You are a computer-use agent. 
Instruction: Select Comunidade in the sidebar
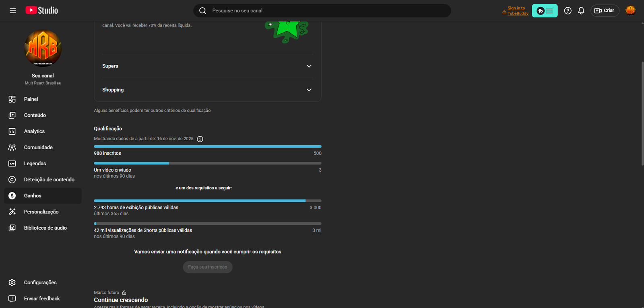(x=43, y=148)
